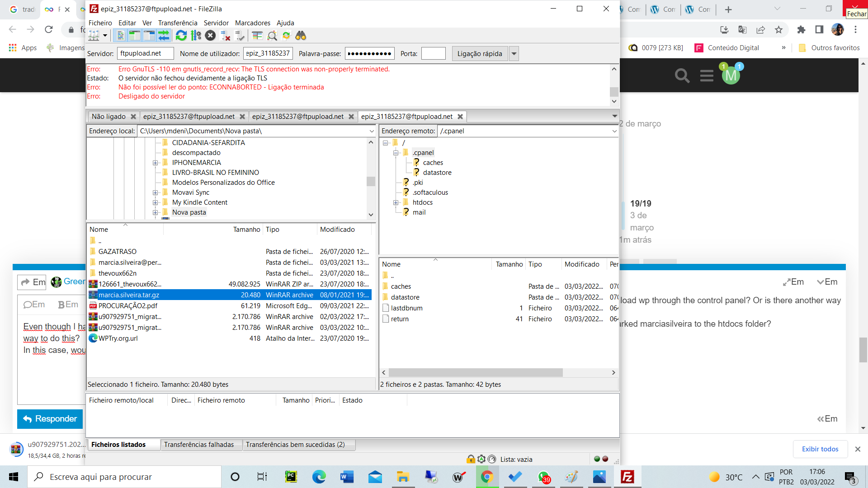This screenshot has height=488, width=868.
Task: Open the Transferência menu
Action: tap(178, 23)
